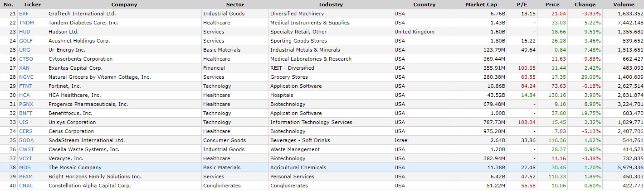Open the SODA ticker link
644x191 pixels.
(26, 140)
